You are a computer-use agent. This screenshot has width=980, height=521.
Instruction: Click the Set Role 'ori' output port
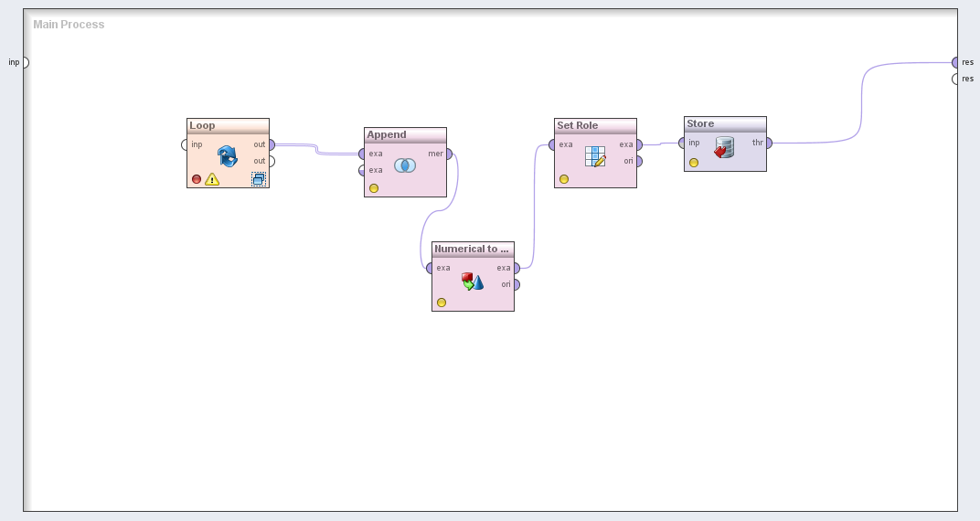639,161
